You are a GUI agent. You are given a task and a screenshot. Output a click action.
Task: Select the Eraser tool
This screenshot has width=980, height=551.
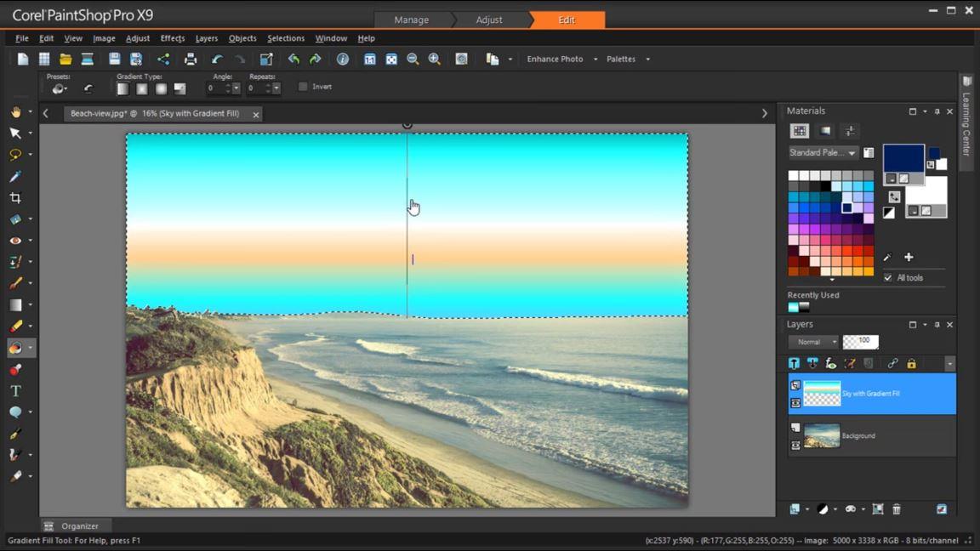coord(15,327)
